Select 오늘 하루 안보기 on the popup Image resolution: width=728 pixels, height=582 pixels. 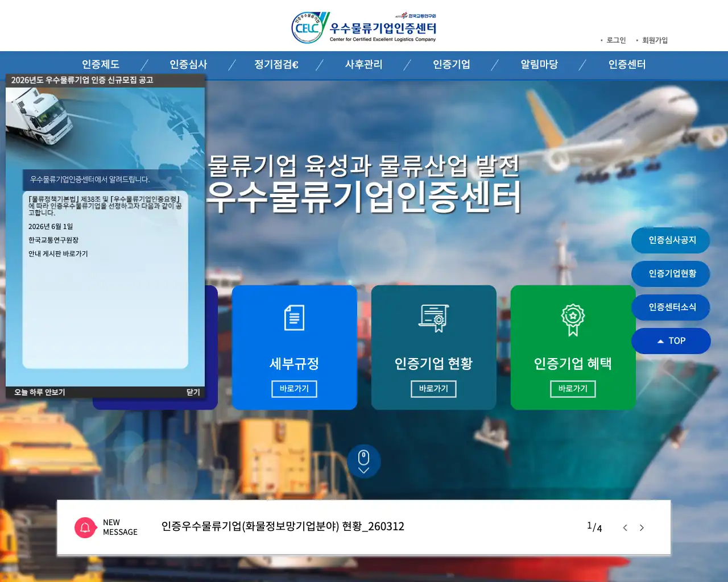[x=40, y=392]
